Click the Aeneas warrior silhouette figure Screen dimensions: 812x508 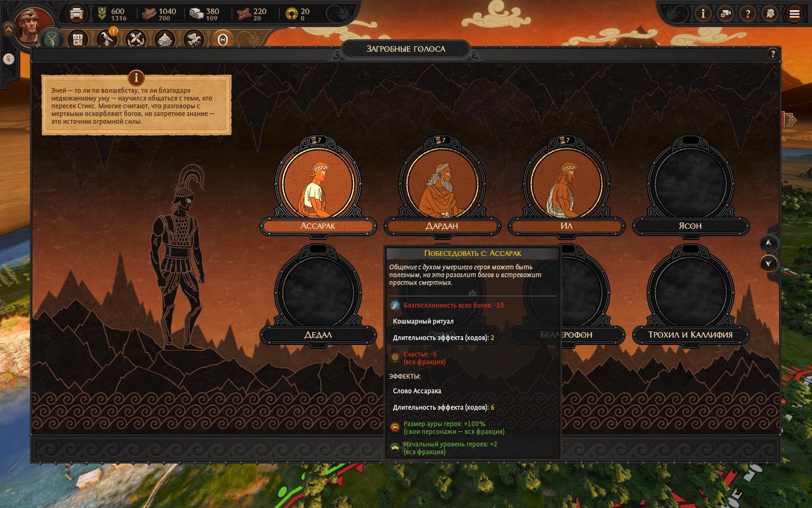pyautogui.click(x=179, y=256)
